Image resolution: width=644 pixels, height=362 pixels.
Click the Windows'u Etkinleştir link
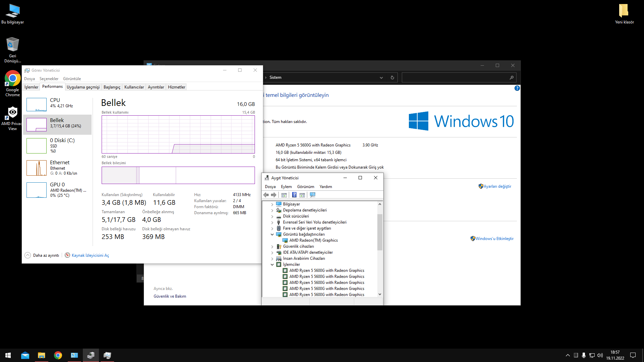(494, 239)
